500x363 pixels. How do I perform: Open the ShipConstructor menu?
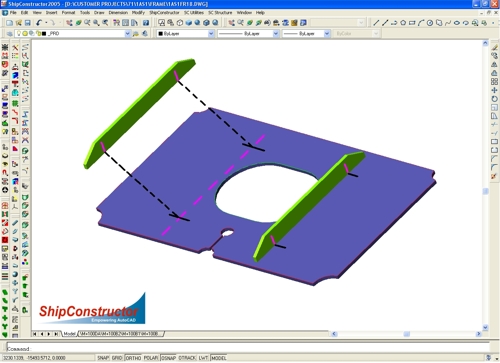pyautogui.click(x=164, y=13)
